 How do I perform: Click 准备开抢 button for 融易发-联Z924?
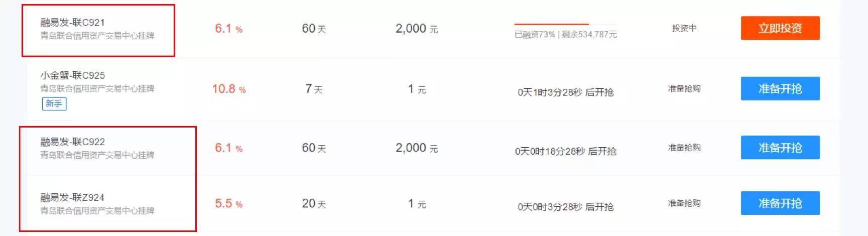point(780,203)
